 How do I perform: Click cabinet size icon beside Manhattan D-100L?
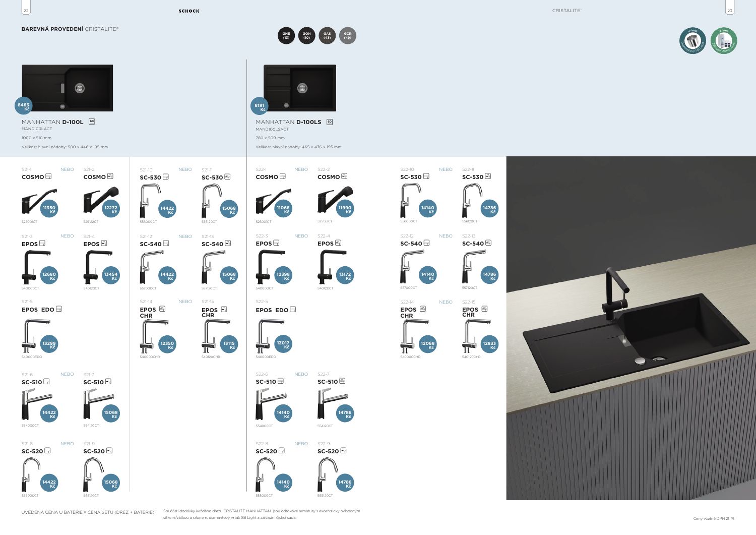click(x=92, y=122)
